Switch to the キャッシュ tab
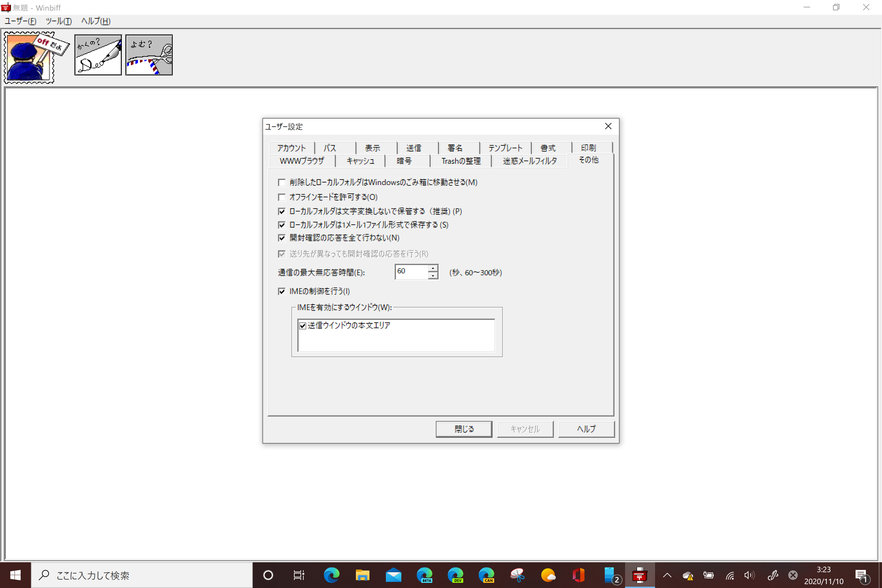The image size is (882, 588). click(x=361, y=161)
